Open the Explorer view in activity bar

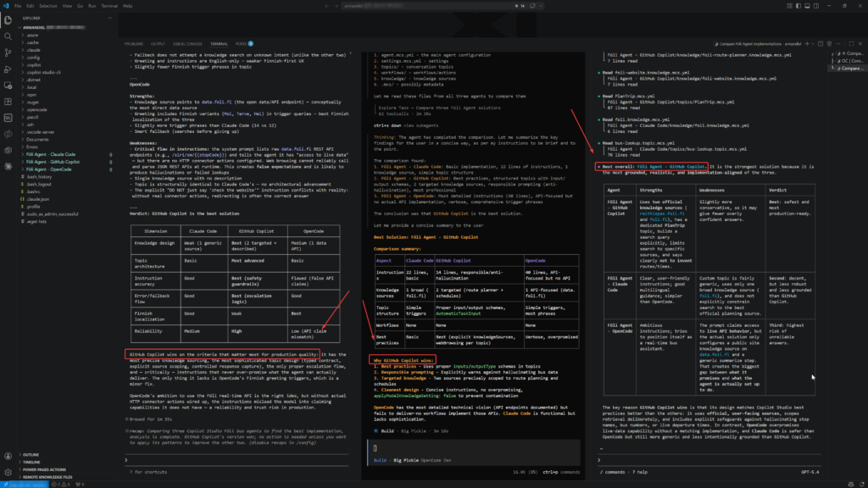point(8,20)
